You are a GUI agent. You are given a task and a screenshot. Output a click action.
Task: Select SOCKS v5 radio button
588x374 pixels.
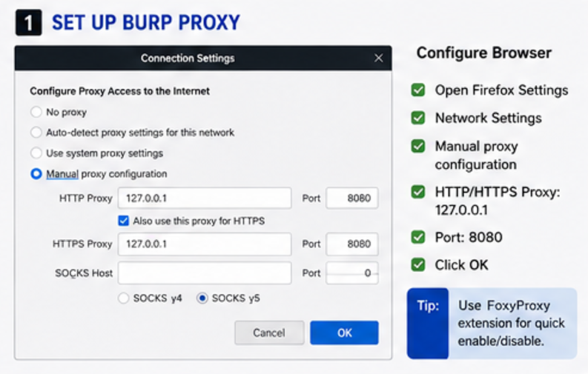click(202, 298)
